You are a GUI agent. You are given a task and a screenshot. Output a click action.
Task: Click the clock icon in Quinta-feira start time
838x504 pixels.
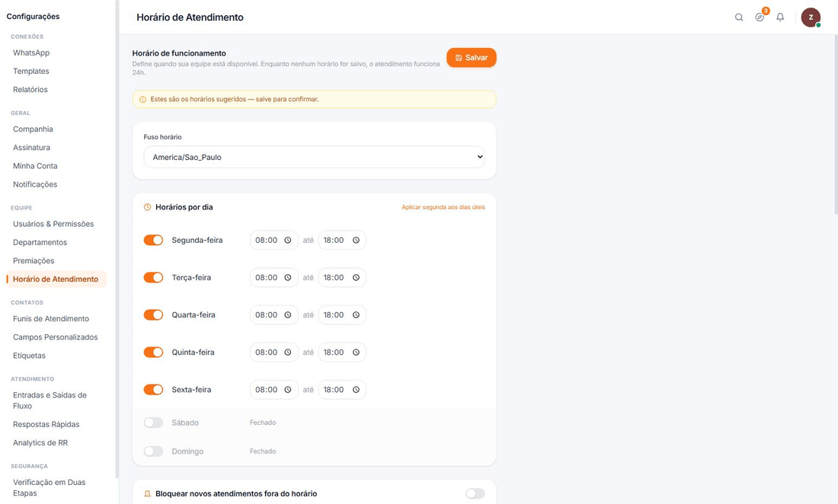pyautogui.click(x=287, y=352)
